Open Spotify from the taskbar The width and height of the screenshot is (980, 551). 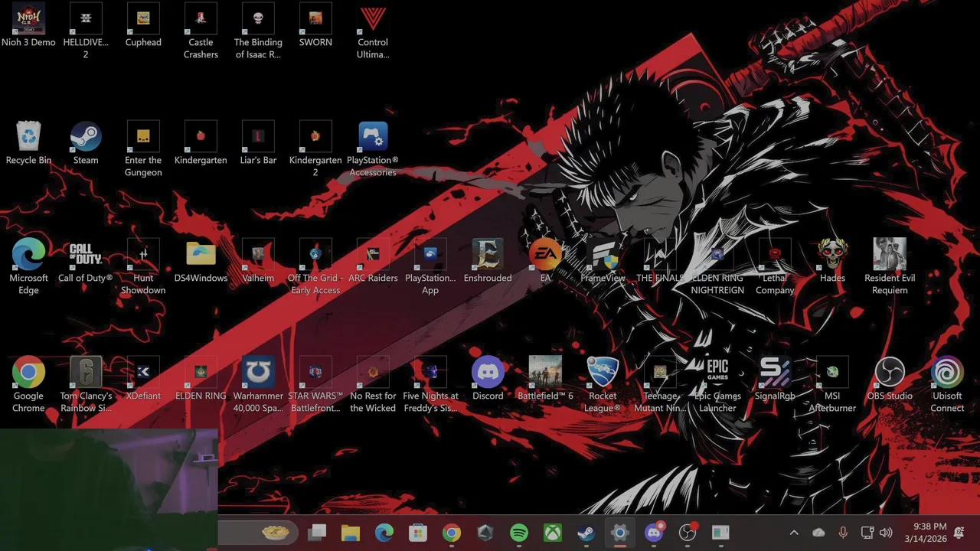click(519, 533)
